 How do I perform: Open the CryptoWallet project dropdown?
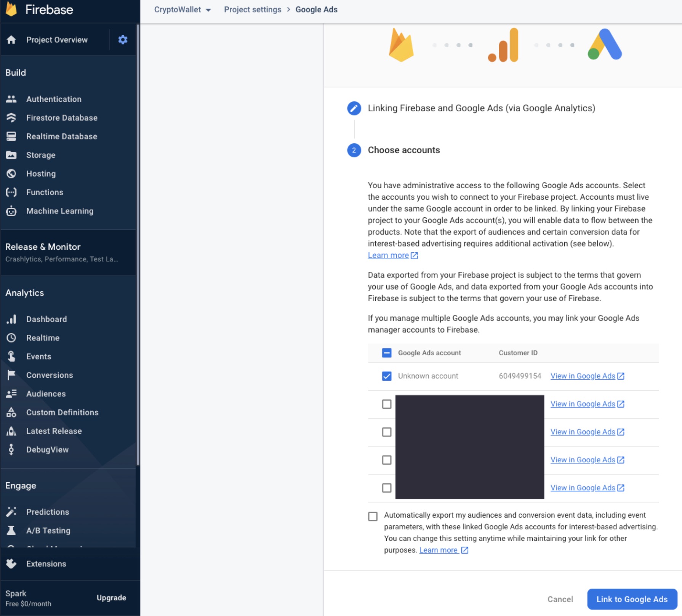click(x=182, y=10)
